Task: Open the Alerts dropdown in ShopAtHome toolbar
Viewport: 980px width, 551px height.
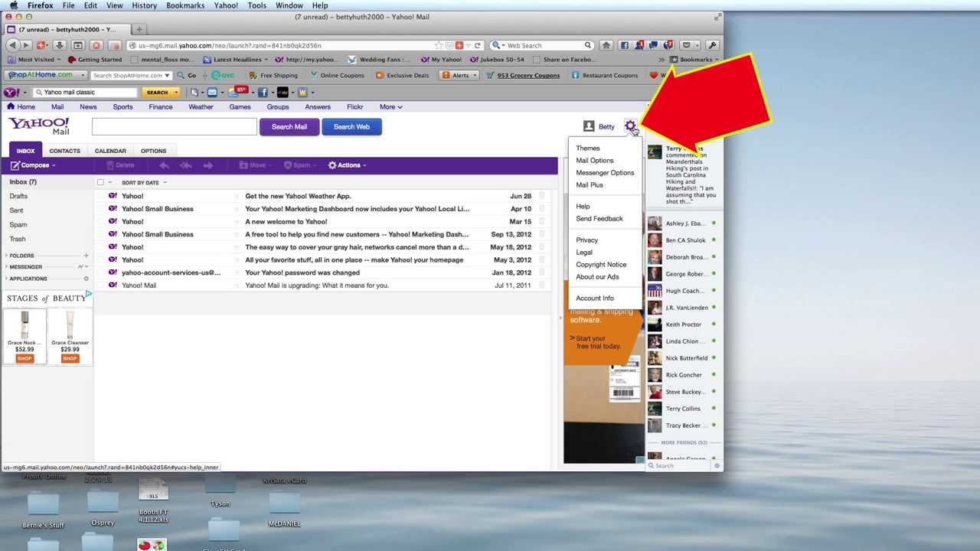Action: tap(459, 75)
